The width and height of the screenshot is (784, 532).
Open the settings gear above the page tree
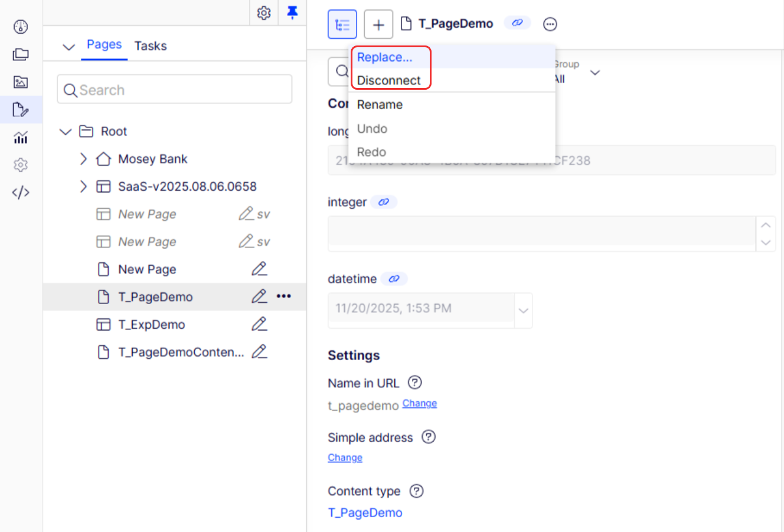[x=264, y=12]
